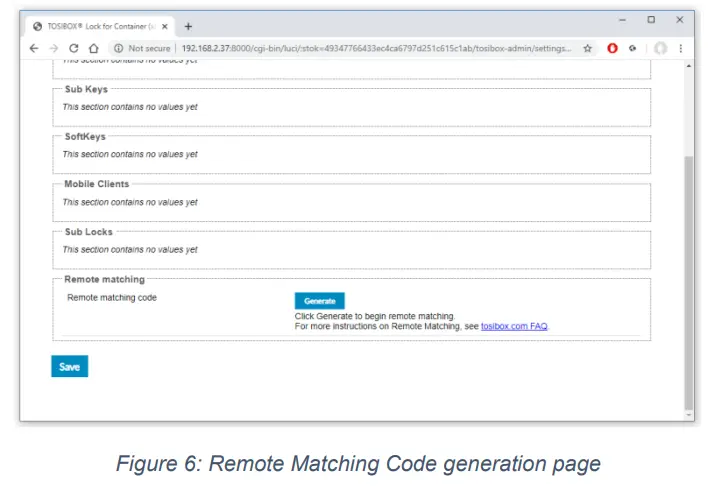Click the dark extension icon beside Opera
The image size is (709, 501).
pos(633,48)
